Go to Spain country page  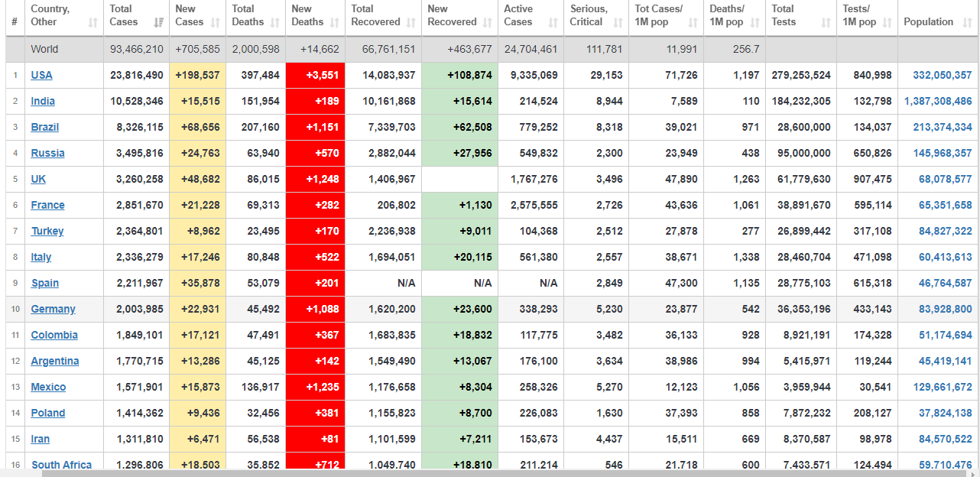tap(45, 283)
